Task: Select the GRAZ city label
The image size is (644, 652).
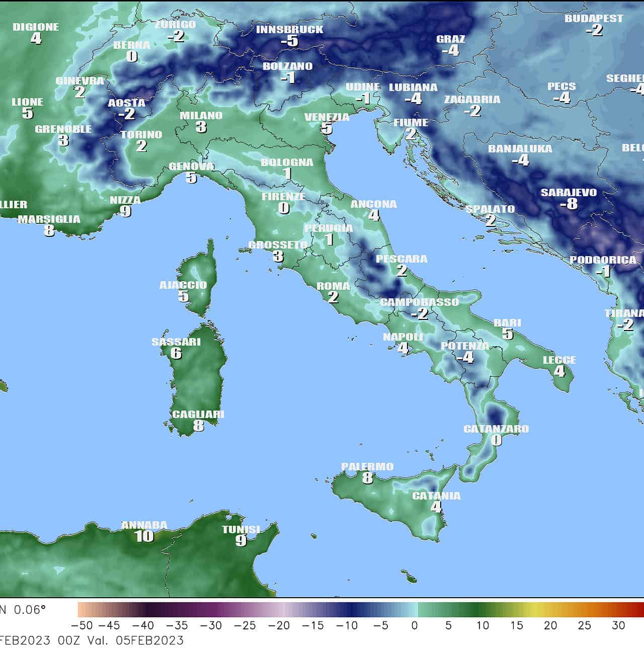Action: [451, 39]
